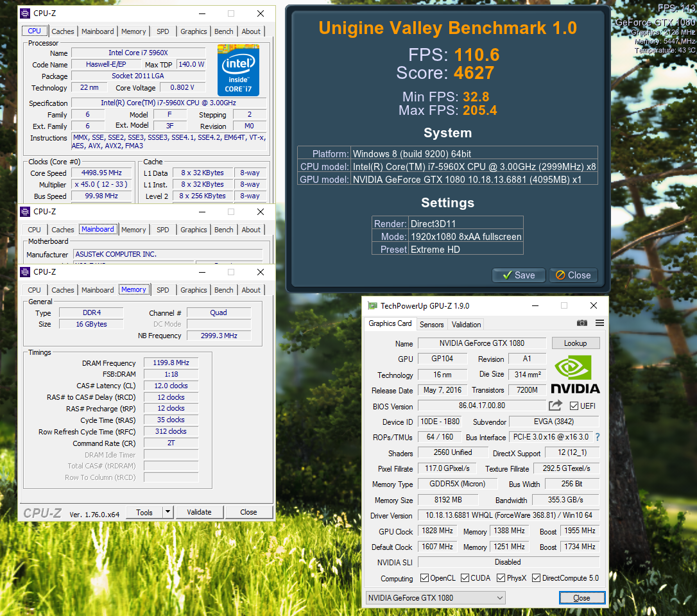Click the Row Refresh Cycle Time value 312 clocks
The width and height of the screenshot is (697, 616).
tap(171, 432)
